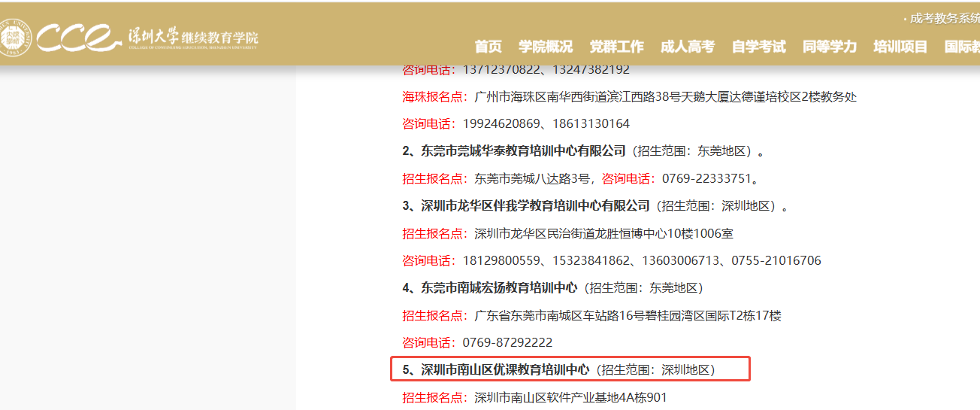Click the text （招生范围：深圳地区） after item 3
The height and width of the screenshot is (410, 980).
[x=715, y=205]
